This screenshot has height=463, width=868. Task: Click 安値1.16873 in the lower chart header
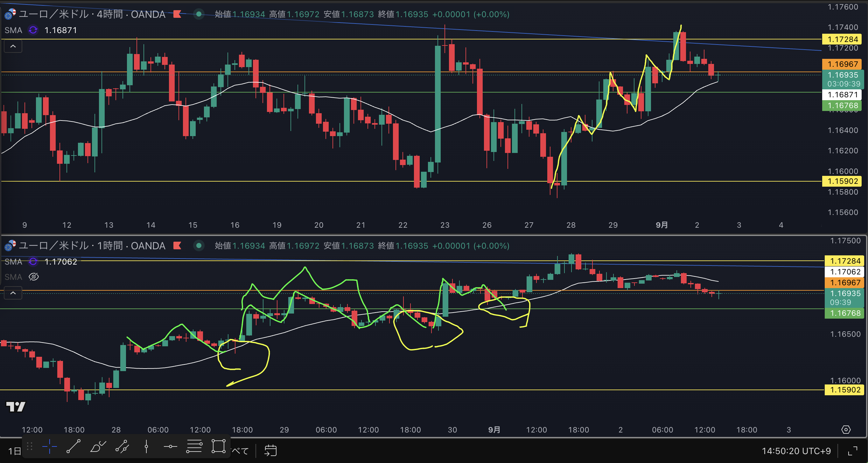[x=349, y=246]
